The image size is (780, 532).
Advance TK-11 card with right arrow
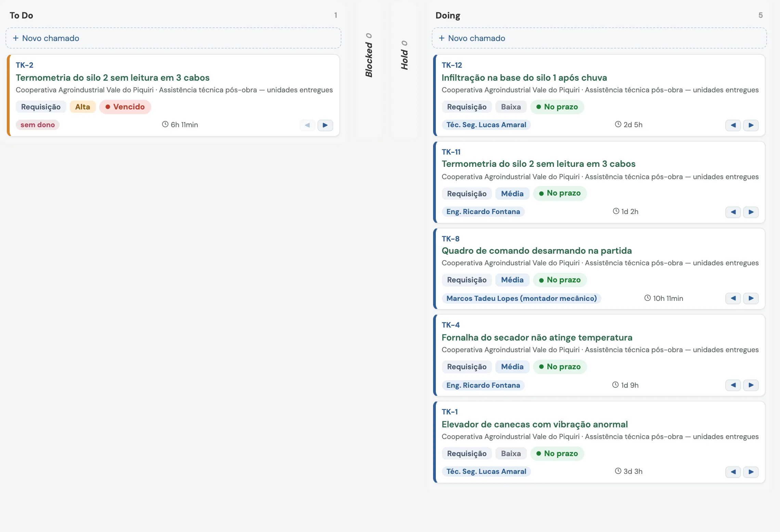tap(751, 212)
